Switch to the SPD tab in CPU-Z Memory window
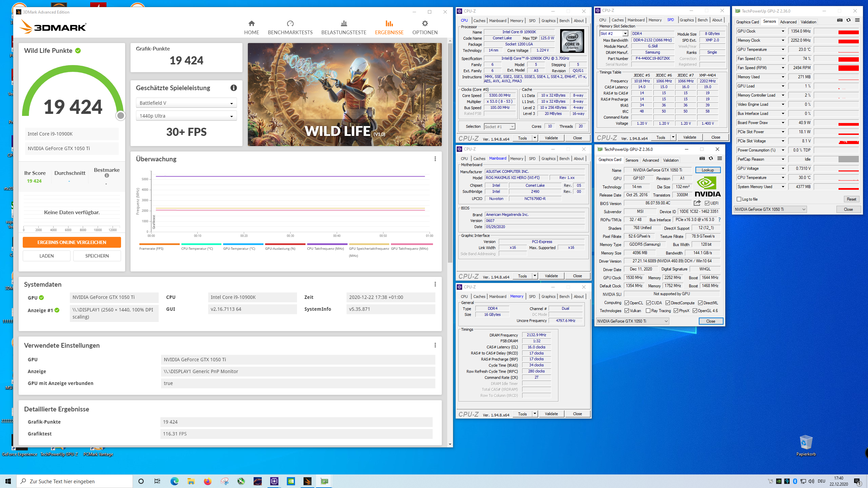The height and width of the screenshot is (488, 868). [532, 297]
